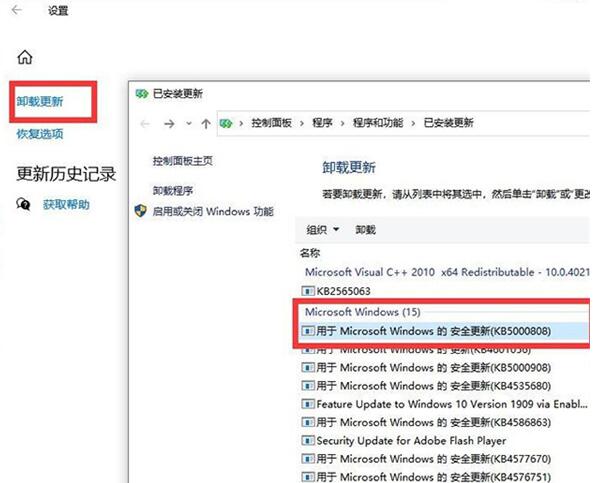Select 已安装更新 in the breadcrumb
The image size is (595, 483).
click(x=448, y=123)
